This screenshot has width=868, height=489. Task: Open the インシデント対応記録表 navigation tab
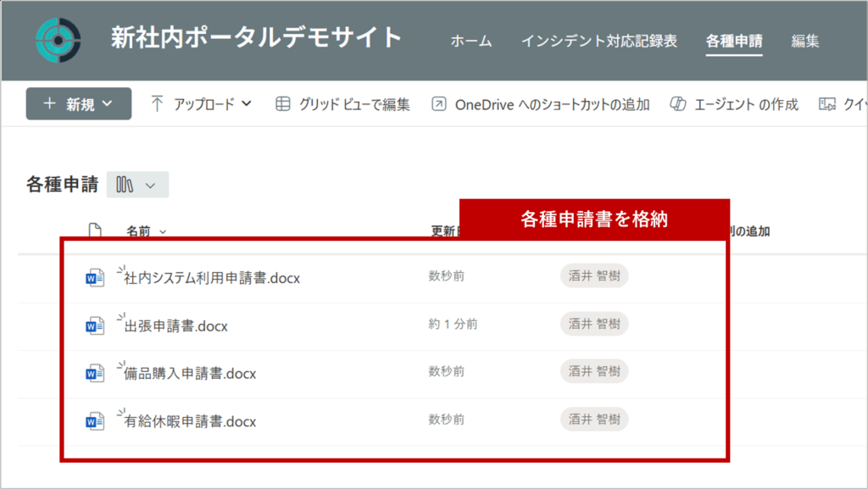click(599, 41)
